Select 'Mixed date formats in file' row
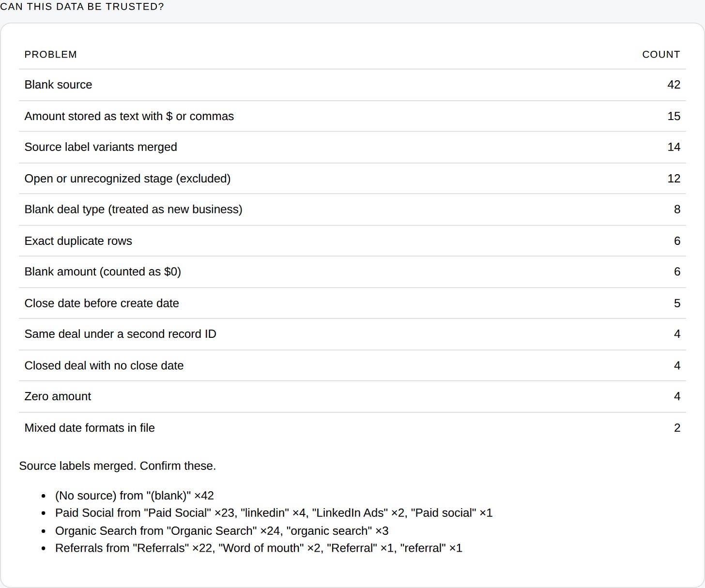Screen dimensions: 705x588 coord(352,428)
